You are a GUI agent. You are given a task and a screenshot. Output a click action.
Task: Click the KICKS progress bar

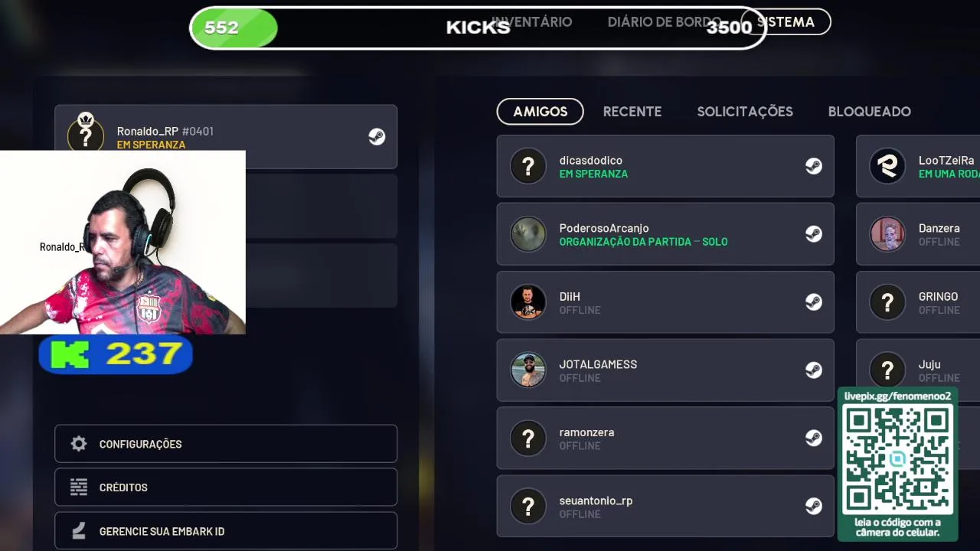479,28
